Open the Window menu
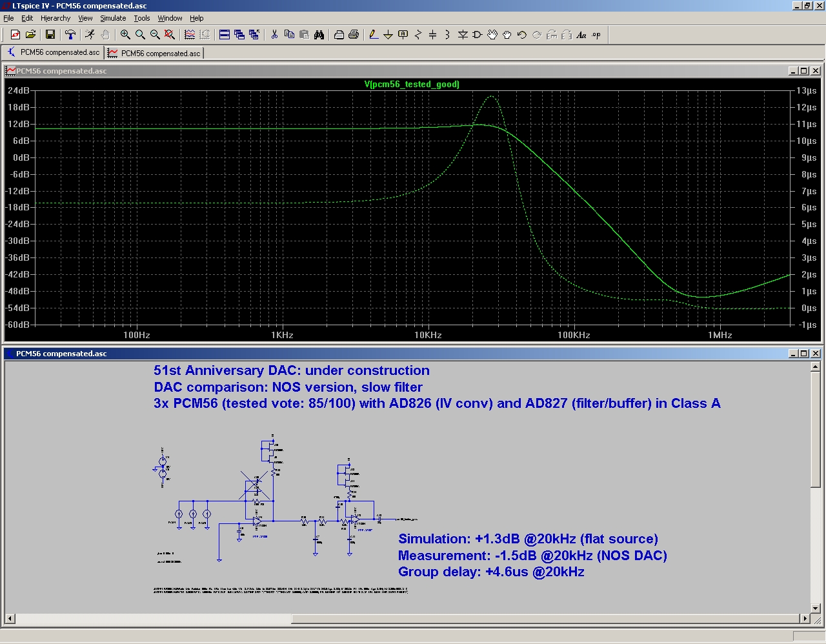The width and height of the screenshot is (826, 644). pyautogui.click(x=170, y=18)
